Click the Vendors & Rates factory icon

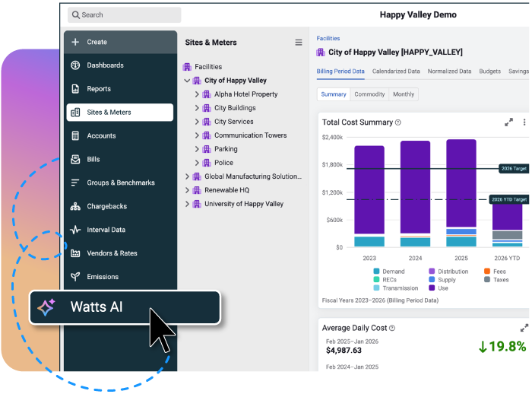point(75,253)
